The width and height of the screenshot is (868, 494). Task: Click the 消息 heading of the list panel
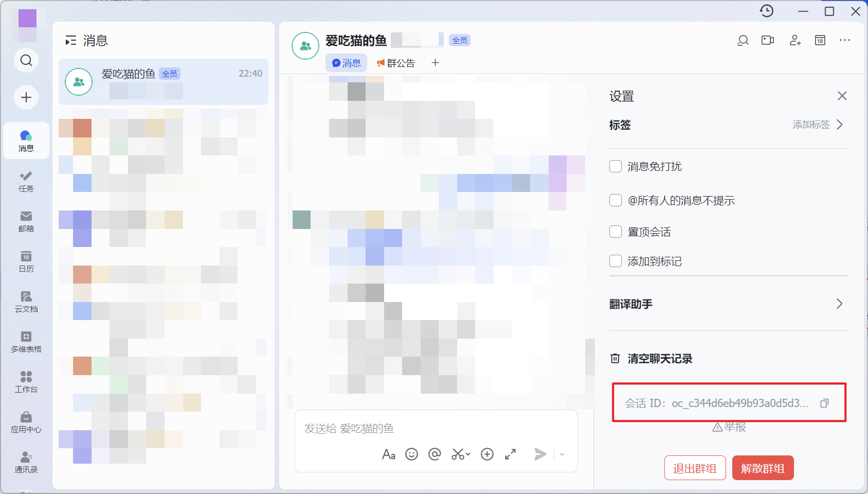[96, 41]
